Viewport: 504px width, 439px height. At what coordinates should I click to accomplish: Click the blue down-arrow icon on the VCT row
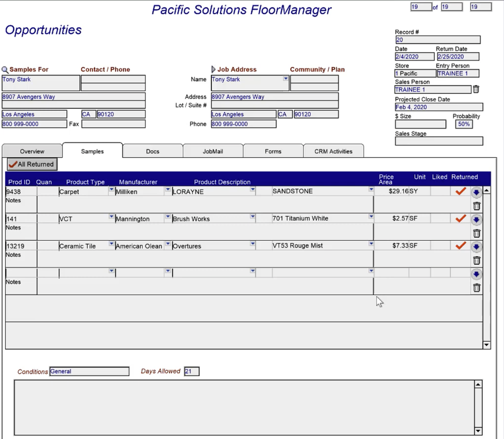coord(476,219)
